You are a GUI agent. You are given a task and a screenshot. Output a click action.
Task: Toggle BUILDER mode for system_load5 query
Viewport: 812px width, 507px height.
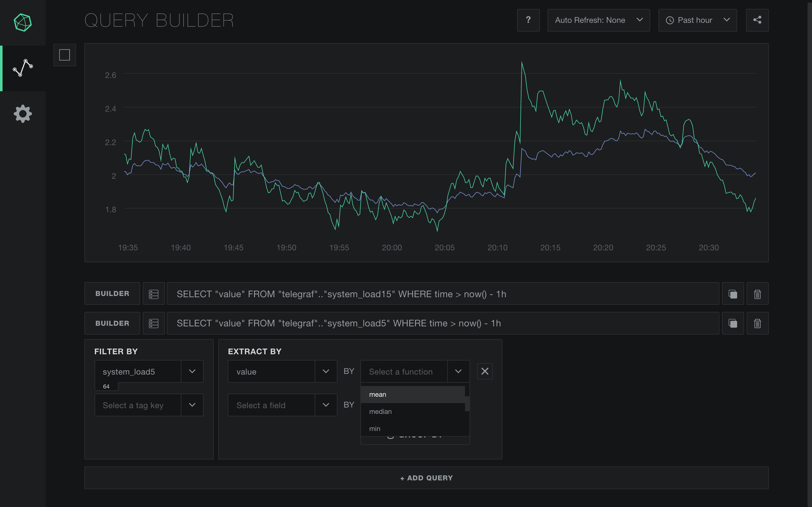pos(112,323)
